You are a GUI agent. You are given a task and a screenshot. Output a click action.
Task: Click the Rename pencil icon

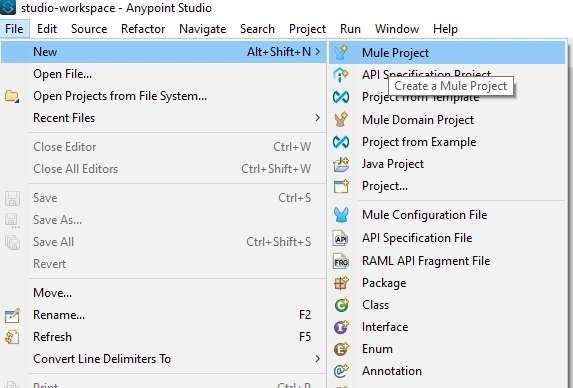click(x=12, y=315)
